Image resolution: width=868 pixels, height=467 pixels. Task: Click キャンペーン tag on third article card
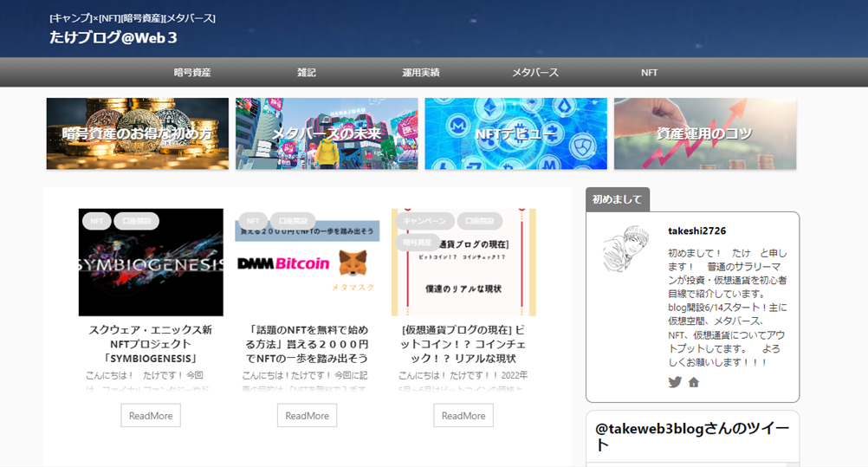[x=424, y=220]
